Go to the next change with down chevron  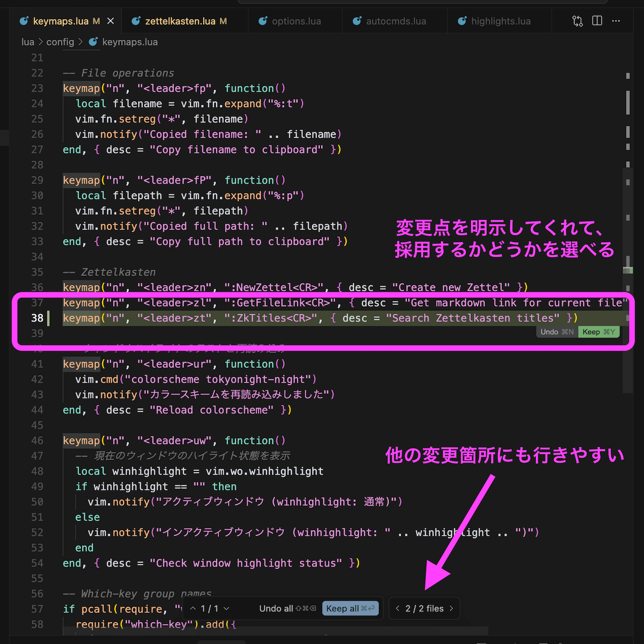point(226,609)
